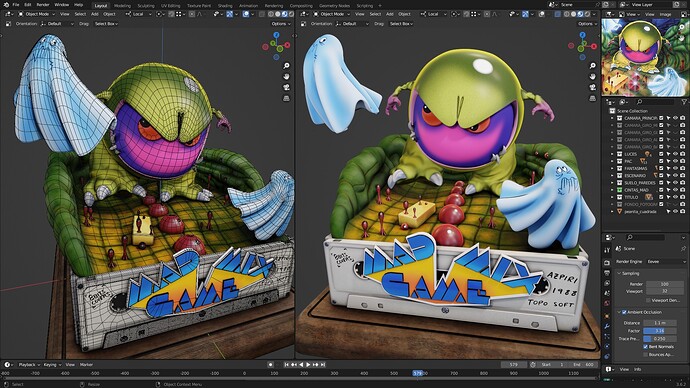The image size is (690, 388).
Task: Open the Playback popover in the timeline
Action: coord(29,364)
